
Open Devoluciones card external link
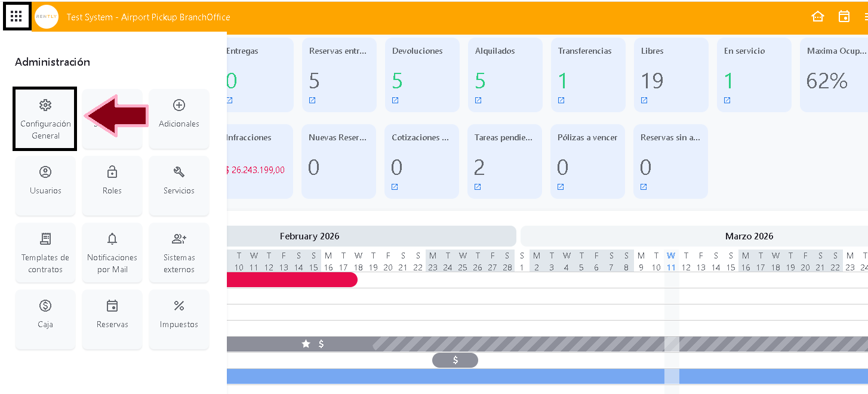point(395,100)
